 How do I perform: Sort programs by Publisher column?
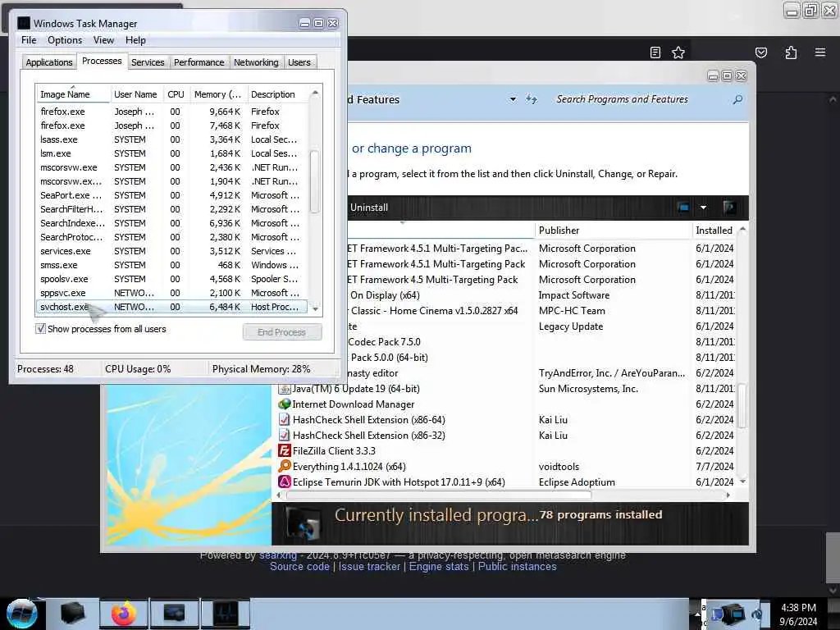[x=614, y=231]
